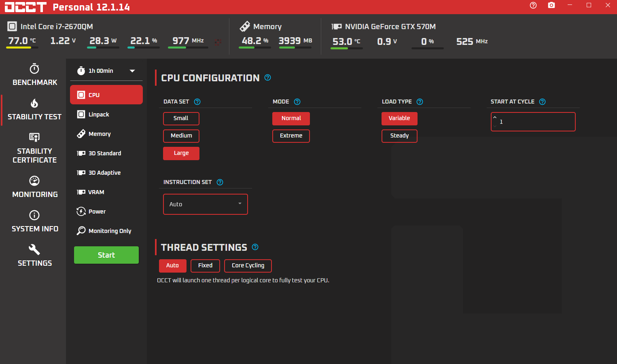The height and width of the screenshot is (364, 617).
Task: Open CPU Configuration help icon
Action: tap(267, 78)
